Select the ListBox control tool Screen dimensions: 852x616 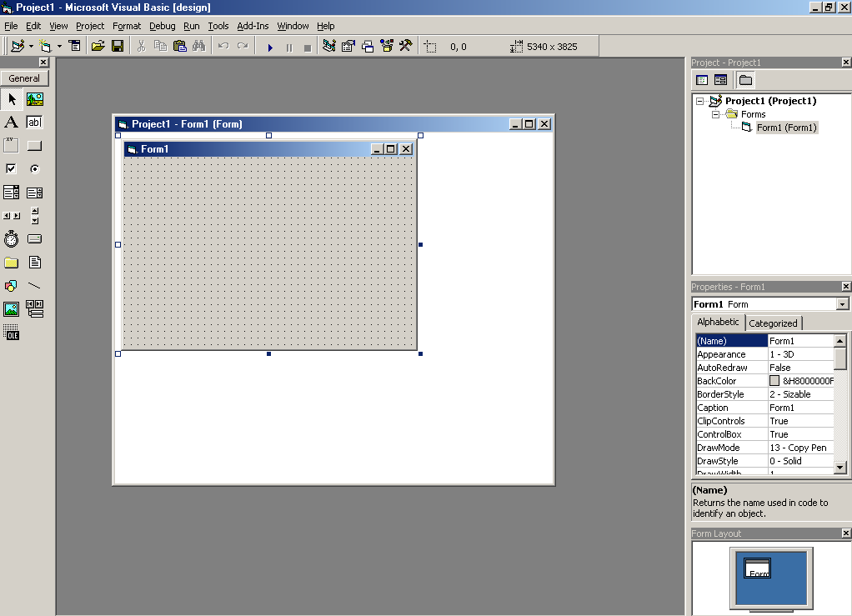[35, 193]
